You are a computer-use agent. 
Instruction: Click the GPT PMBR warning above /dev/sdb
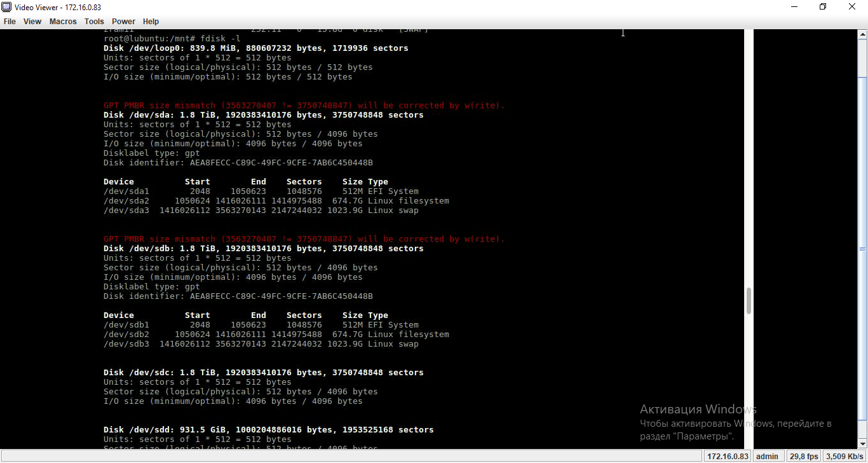(304, 239)
